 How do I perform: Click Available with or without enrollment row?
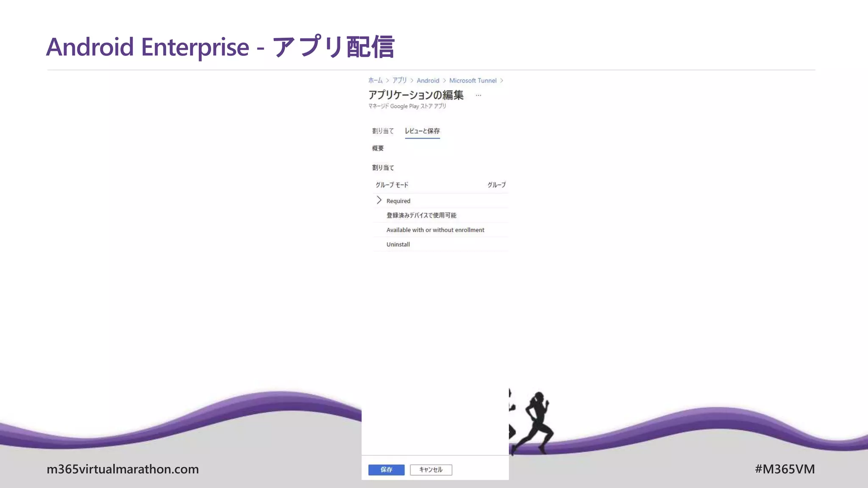coord(440,230)
